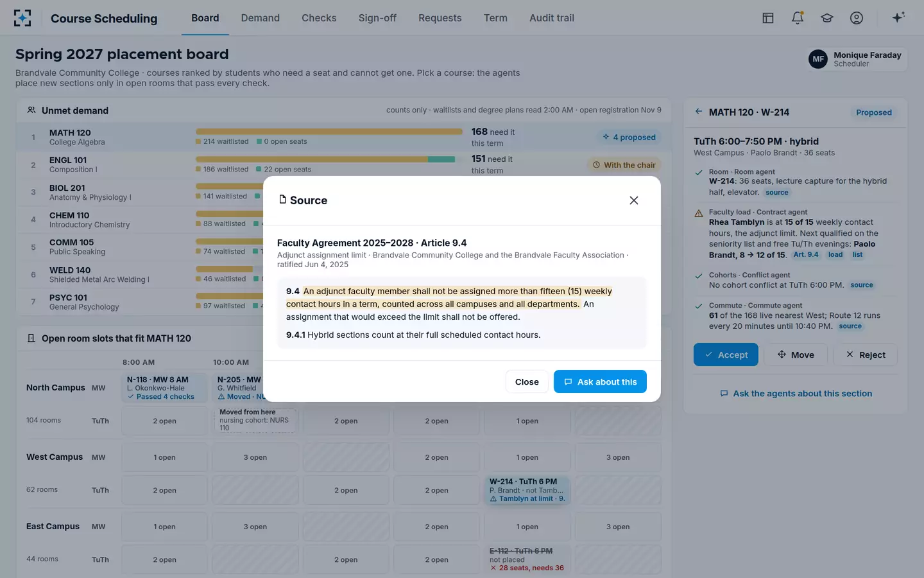Open the layout panel icon in header
The image size is (924, 578).
coord(768,18)
